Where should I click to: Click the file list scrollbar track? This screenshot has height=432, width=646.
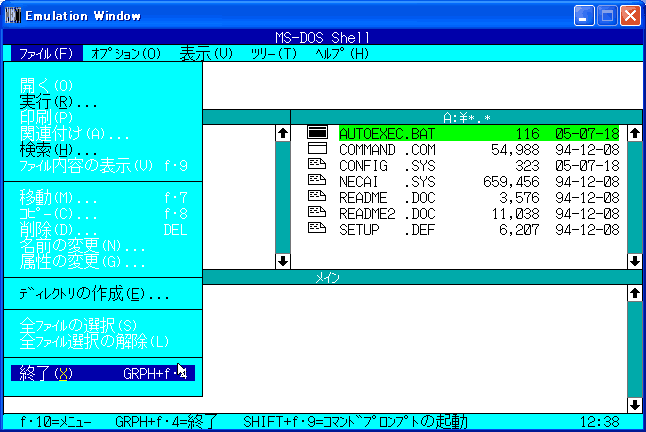point(635,197)
